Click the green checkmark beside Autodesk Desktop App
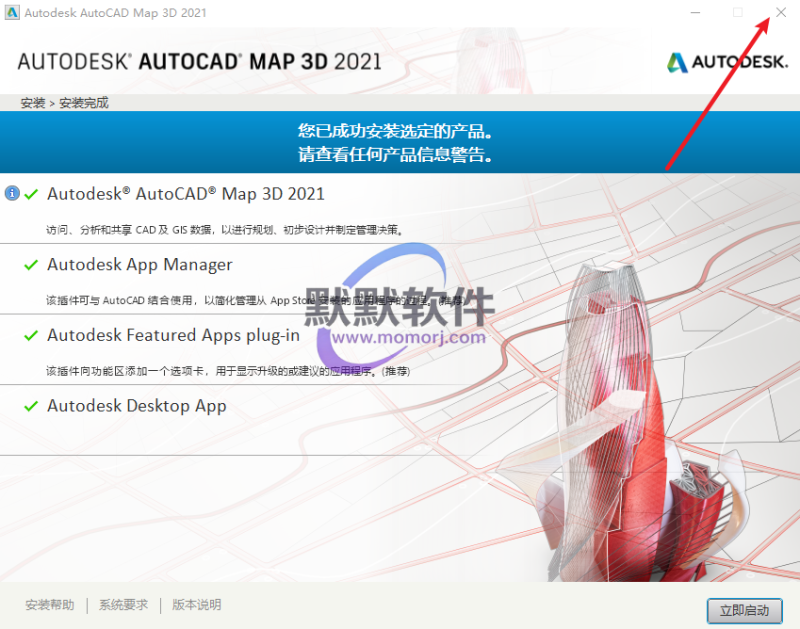The width and height of the screenshot is (800, 629). coord(31,407)
